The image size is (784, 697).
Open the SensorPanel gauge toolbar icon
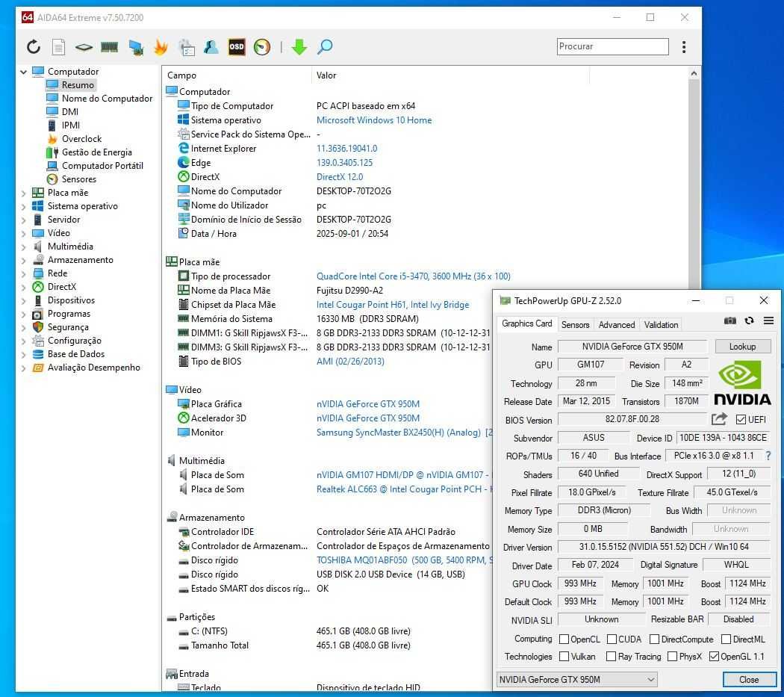click(262, 47)
